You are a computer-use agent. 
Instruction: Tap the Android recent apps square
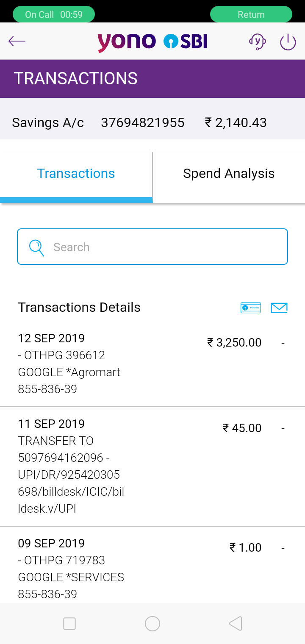point(69,624)
